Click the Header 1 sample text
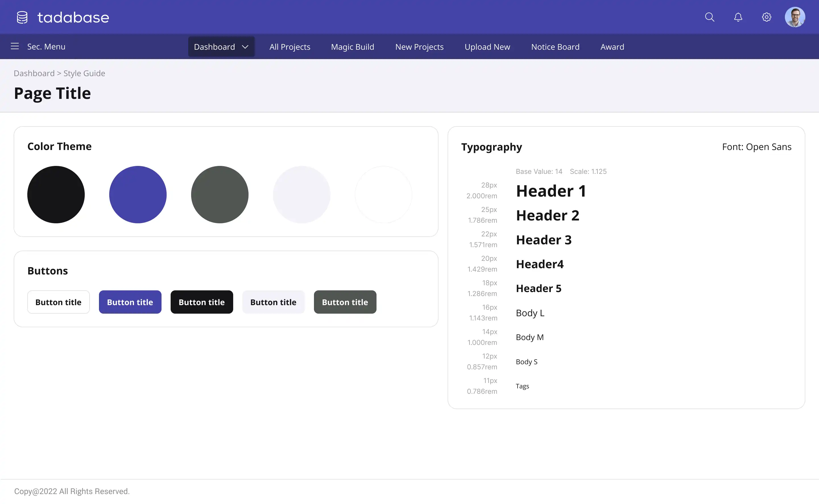Screen dimensions: 819x504 click(x=551, y=191)
